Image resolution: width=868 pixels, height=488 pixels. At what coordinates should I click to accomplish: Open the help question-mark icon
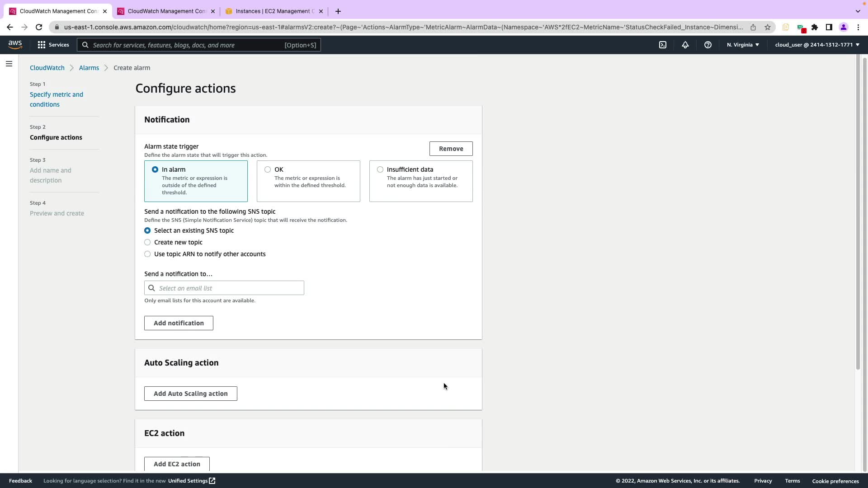tap(708, 45)
